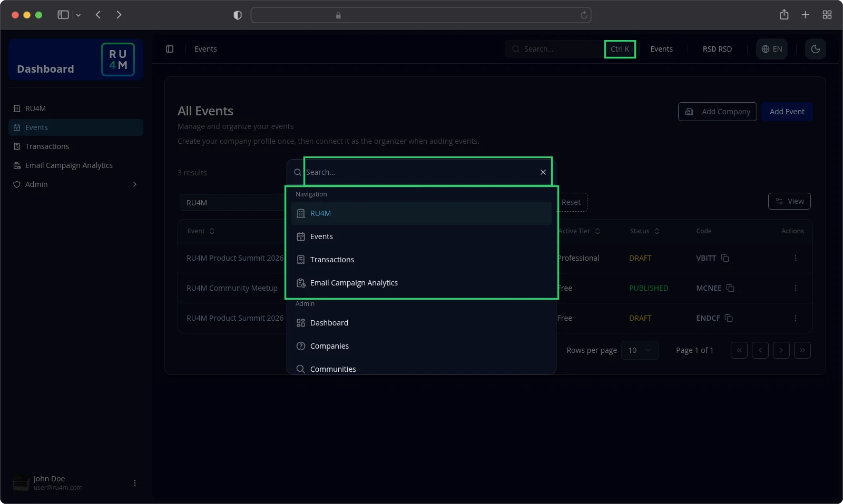Show browser tab overview
Viewport: 843px width, 504px height.
click(827, 15)
